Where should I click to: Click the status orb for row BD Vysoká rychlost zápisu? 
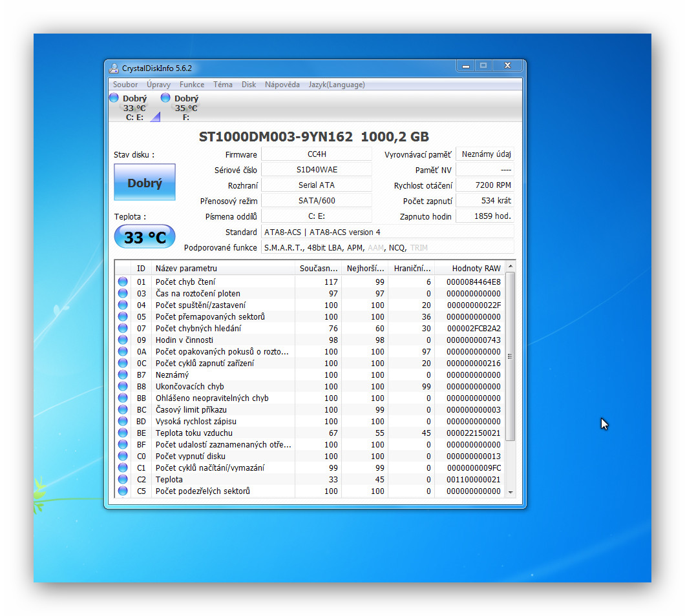pos(123,421)
